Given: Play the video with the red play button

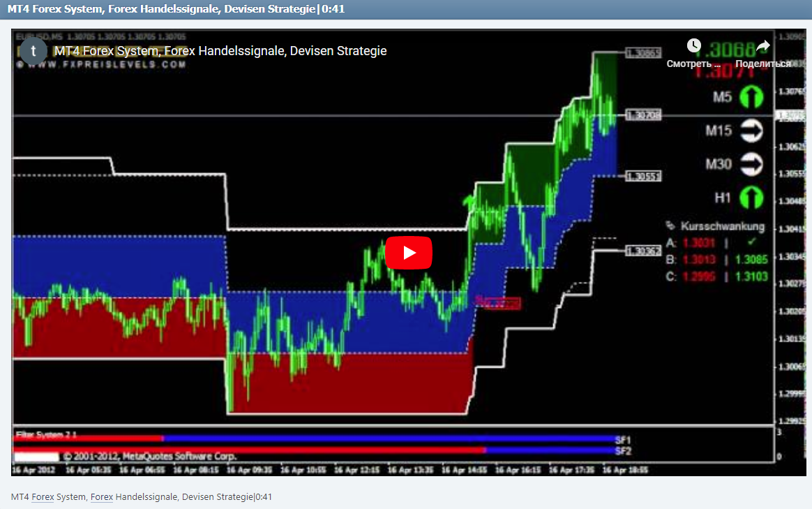Looking at the screenshot, I should (409, 253).
